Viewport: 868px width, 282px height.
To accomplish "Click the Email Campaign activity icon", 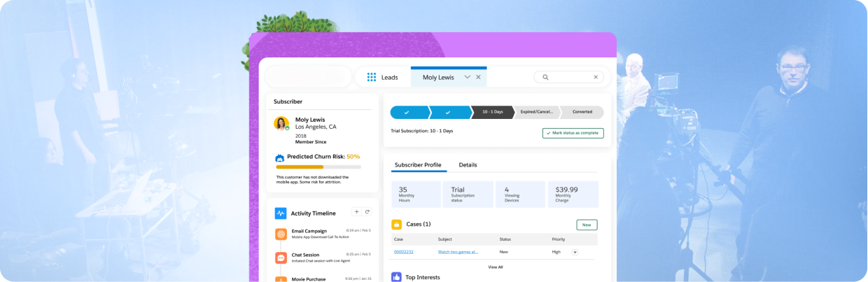I will point(281,234).
